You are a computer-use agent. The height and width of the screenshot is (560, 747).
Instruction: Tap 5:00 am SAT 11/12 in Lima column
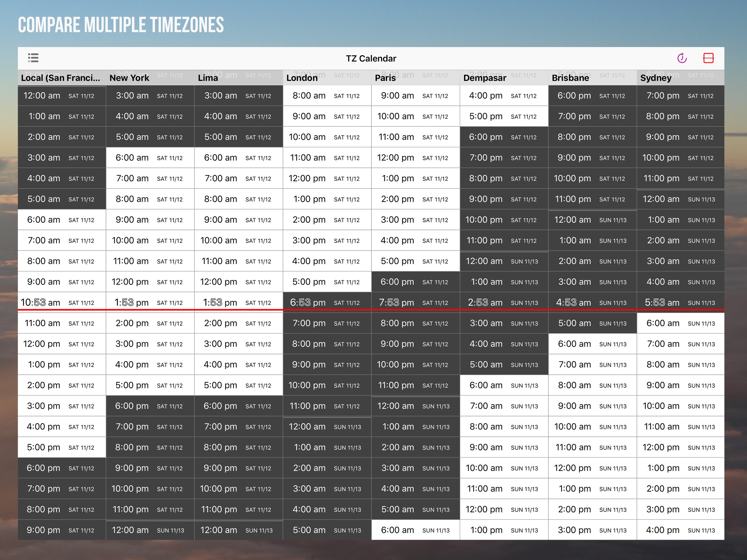coord(239,137)
